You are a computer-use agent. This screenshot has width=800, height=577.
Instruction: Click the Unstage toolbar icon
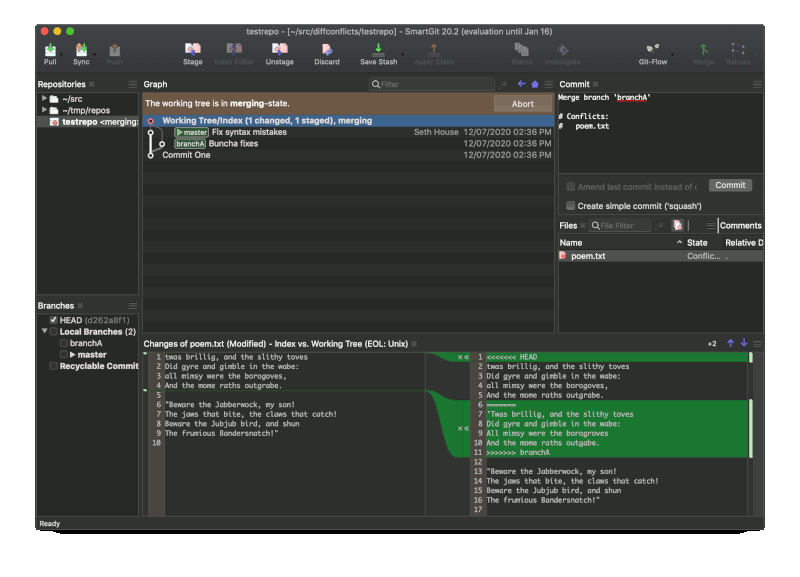[280, 49]
